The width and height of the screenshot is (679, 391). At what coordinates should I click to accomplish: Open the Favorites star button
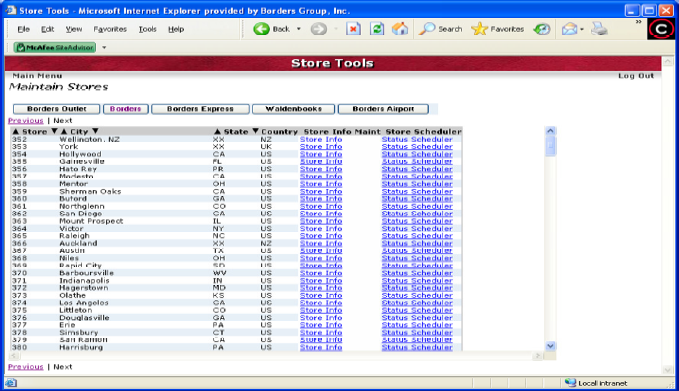pos(498,29)
